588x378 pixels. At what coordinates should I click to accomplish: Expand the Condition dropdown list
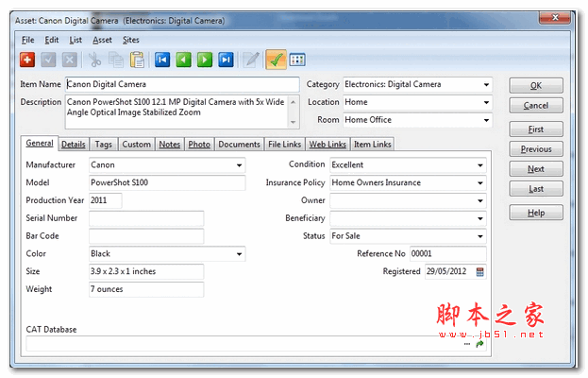pyautogui.click(x=480, y=164)
